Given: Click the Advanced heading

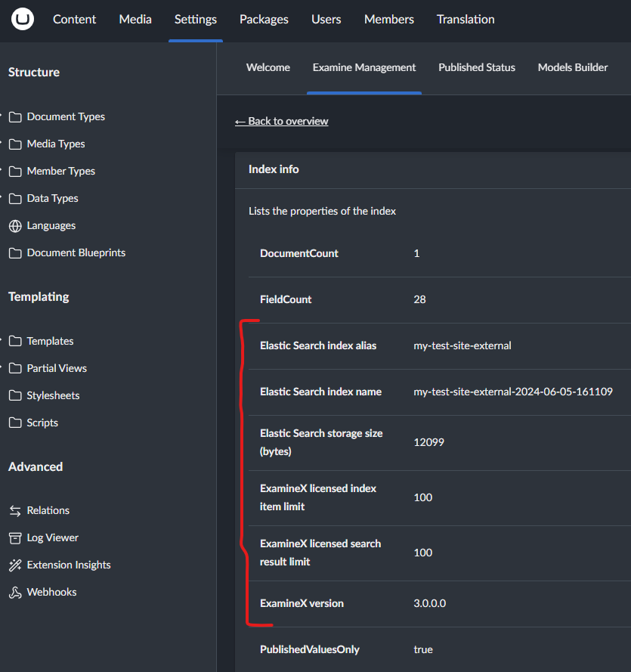Looking at the screenshot, I should click(36, 466).
